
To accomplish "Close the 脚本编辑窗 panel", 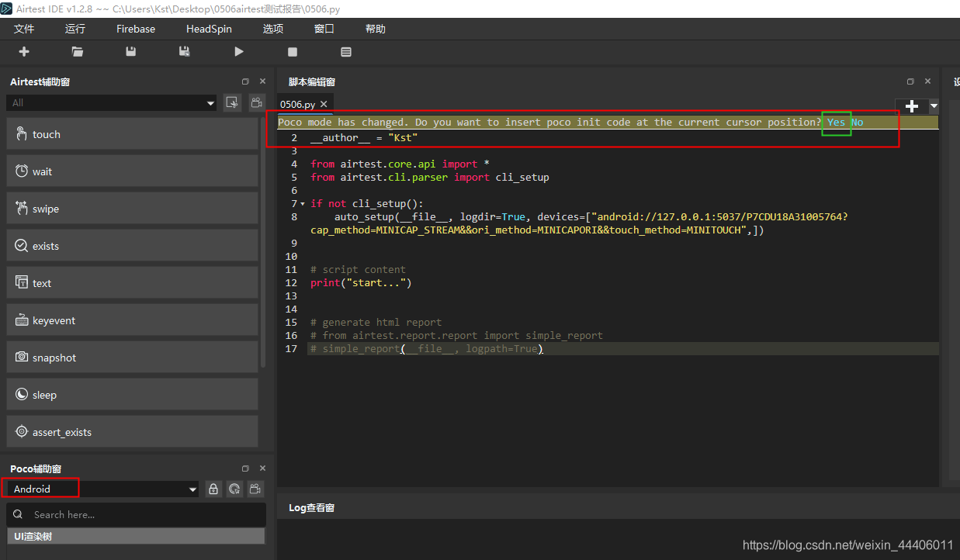I will coord(927,81).
